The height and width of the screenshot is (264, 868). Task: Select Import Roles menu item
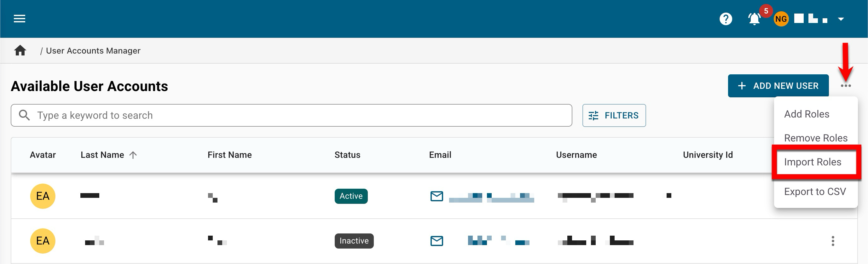tap(813, 162)
